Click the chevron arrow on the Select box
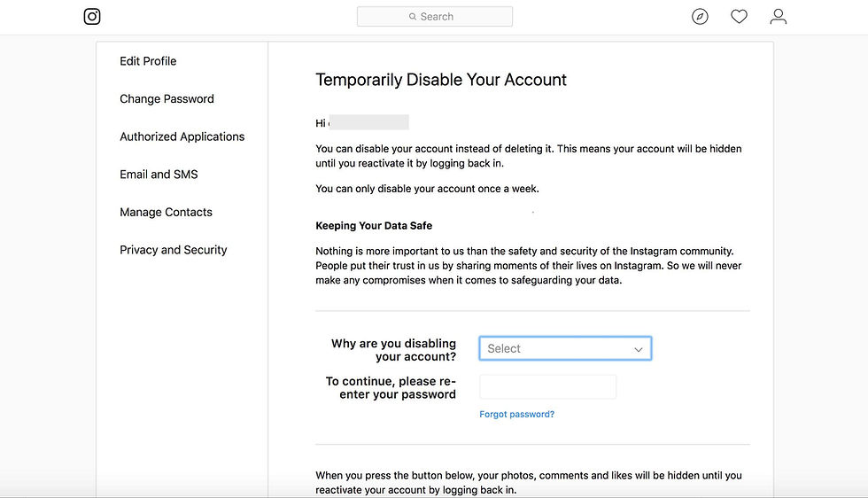The height and width of the screenshot is (498, 868). pyautogui.click(x=638, y=349)
